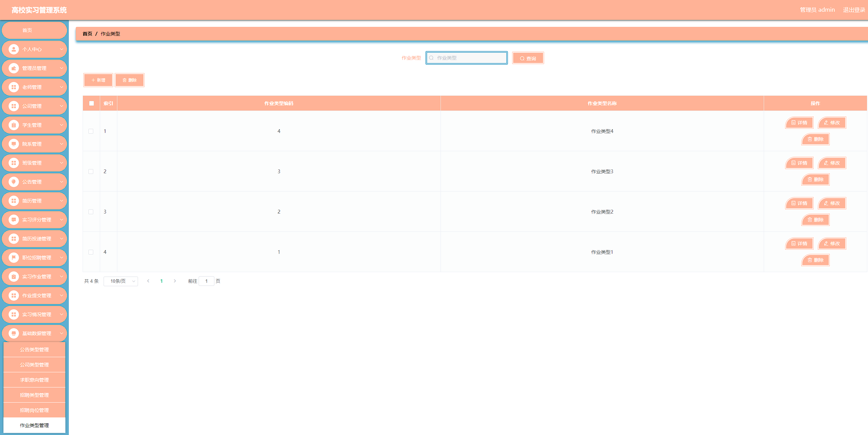This screenshot has height=435, width=868.
Task: Click the 职位招聘管理 flag icon
Action: click(14, 258)
